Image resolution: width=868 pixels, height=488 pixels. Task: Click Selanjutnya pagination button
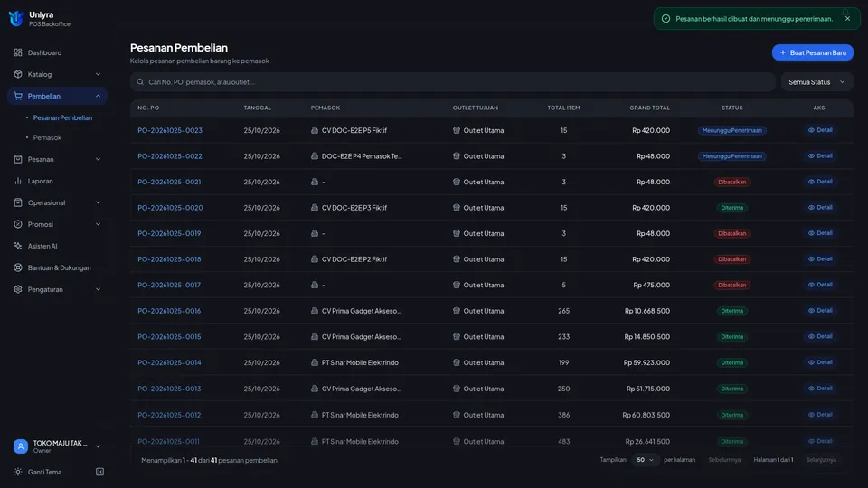coord(821,460)
